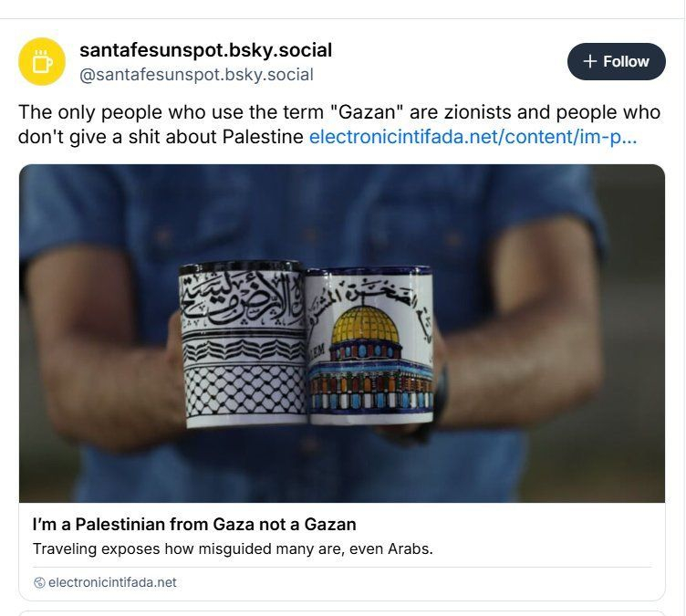Click the Dome of the Rock mug

(x=369, y=347)
